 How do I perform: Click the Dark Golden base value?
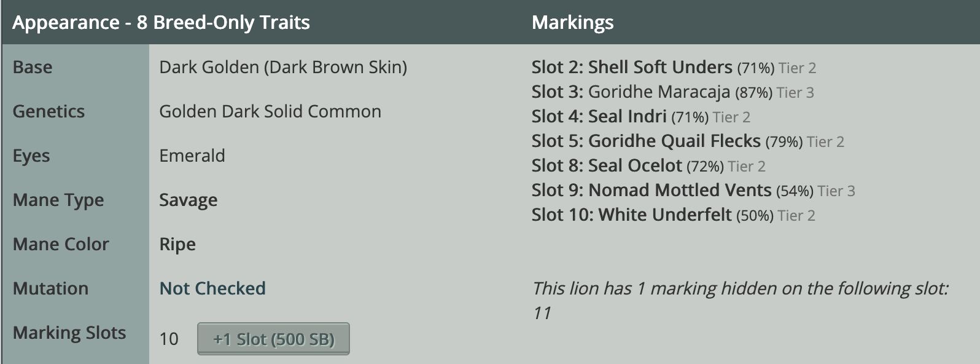tap(283, 67)
